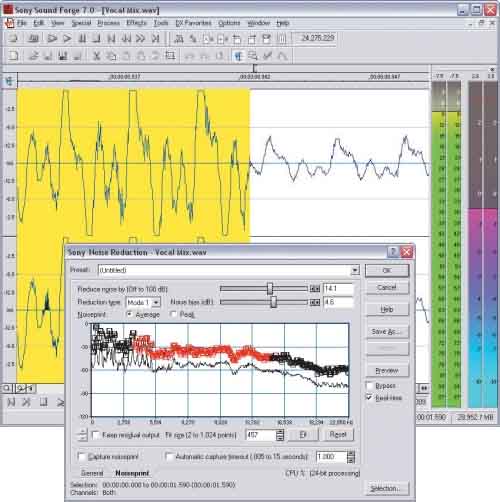Toggle the Real-time checkbox

click(369, 397)
